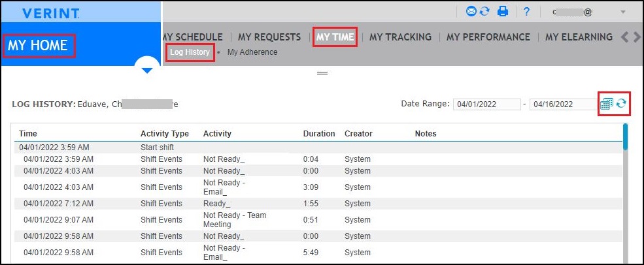644x265 pixels.
Task: Expand the MY HOME menu triangle
Action: click(147, 70)
